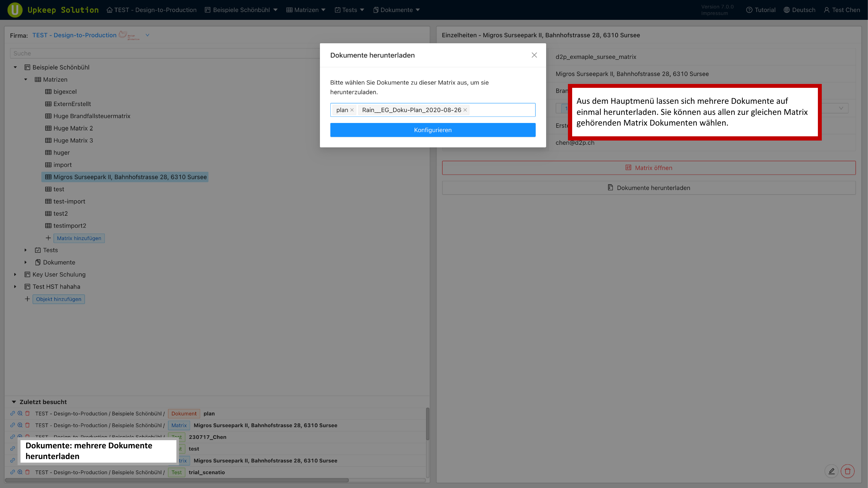
Task: Open the Dokumente menu in the top bar
Action: (396, 10)
